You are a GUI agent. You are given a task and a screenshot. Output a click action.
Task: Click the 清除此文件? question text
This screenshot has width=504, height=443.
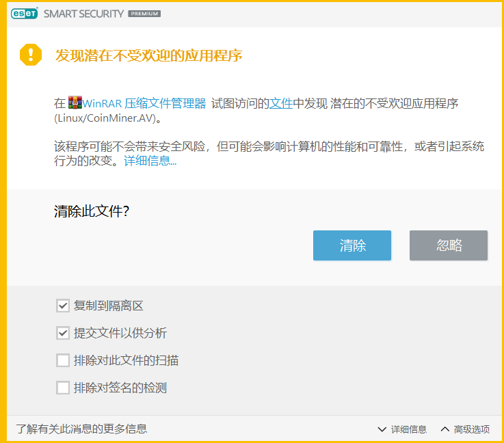click(x=92, y=211)
